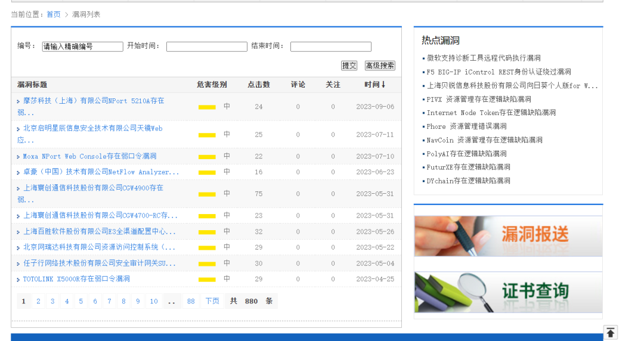The image size is (644, 341).
Task: Go to page 2
Action: [38, 301]
